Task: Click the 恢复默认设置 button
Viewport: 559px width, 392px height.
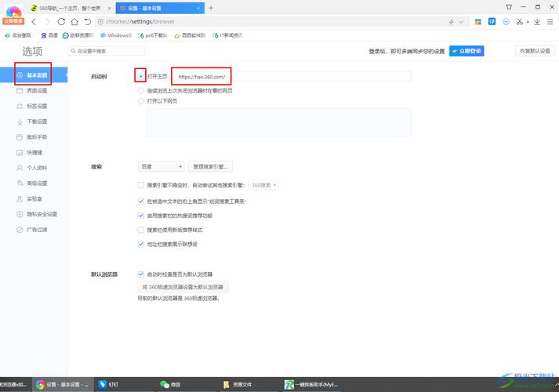Action: pyautogui.click(x=533, y=51)
